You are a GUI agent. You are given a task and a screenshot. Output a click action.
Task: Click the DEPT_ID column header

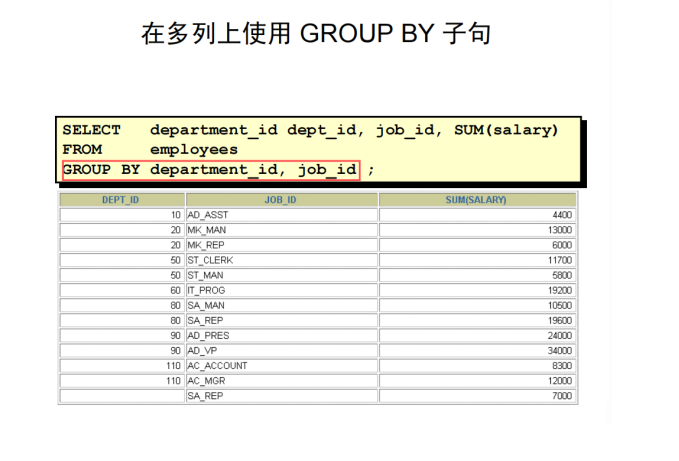click(122, 200)
